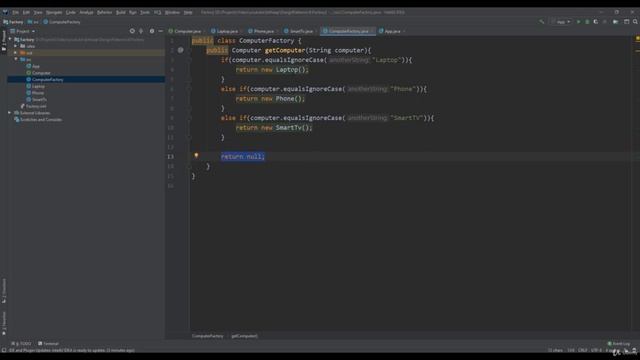Image resolution: width=640 pixels, height=360 pixels.
Task: Select the App class in project tree
Action: click(x=33, y=66)
